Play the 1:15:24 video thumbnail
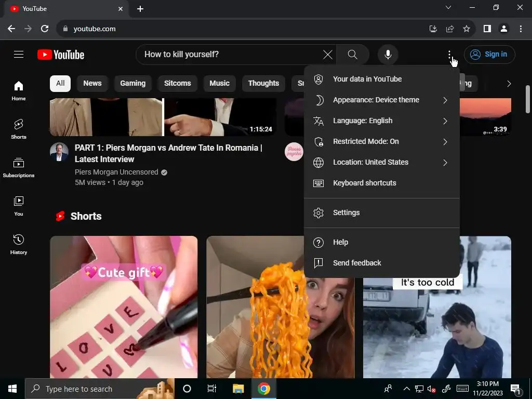The image size is (532, 399). [x=163, y=117]
